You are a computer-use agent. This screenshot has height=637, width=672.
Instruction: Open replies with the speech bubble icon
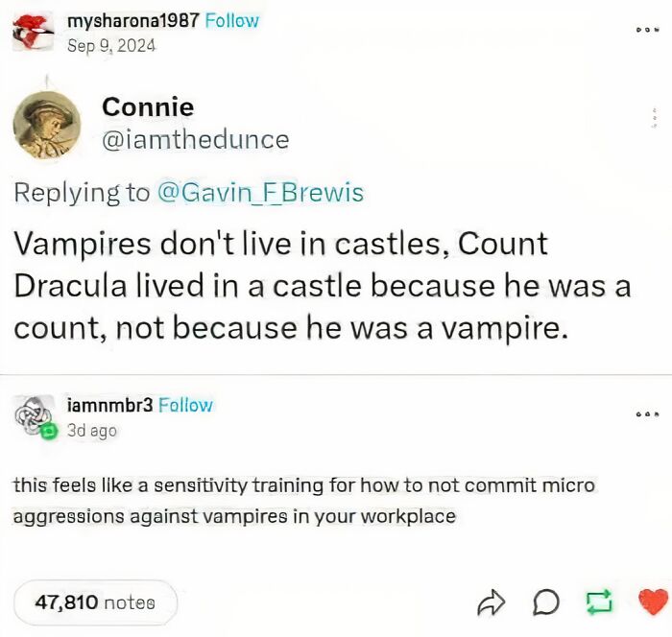pyautogui.click(x=546, y=602)
